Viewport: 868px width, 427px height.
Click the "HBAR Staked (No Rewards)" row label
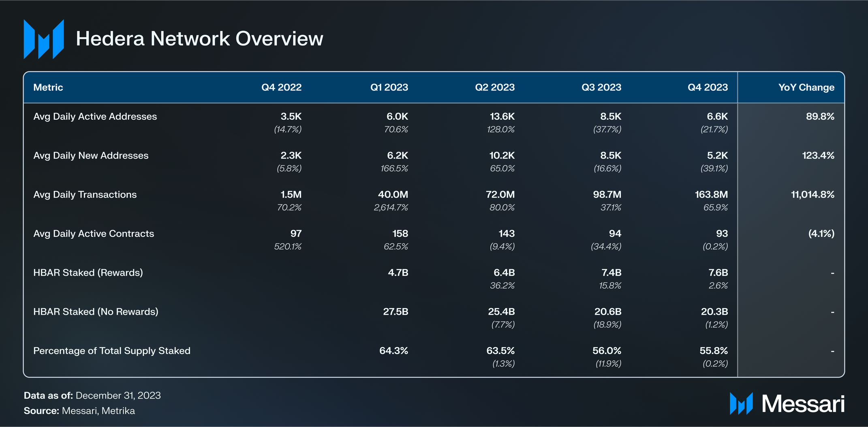(x=96, y=312)
